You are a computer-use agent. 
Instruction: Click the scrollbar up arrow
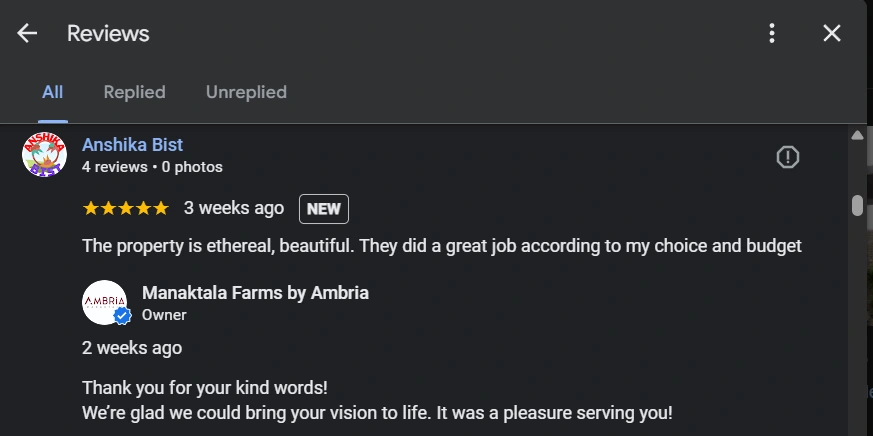point(857,135)
